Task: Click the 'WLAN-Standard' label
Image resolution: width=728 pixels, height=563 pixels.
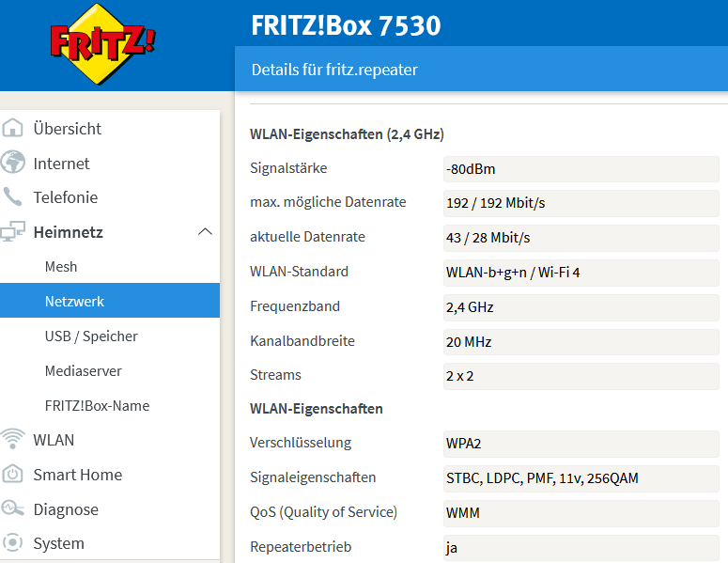Action: point(299,272)
